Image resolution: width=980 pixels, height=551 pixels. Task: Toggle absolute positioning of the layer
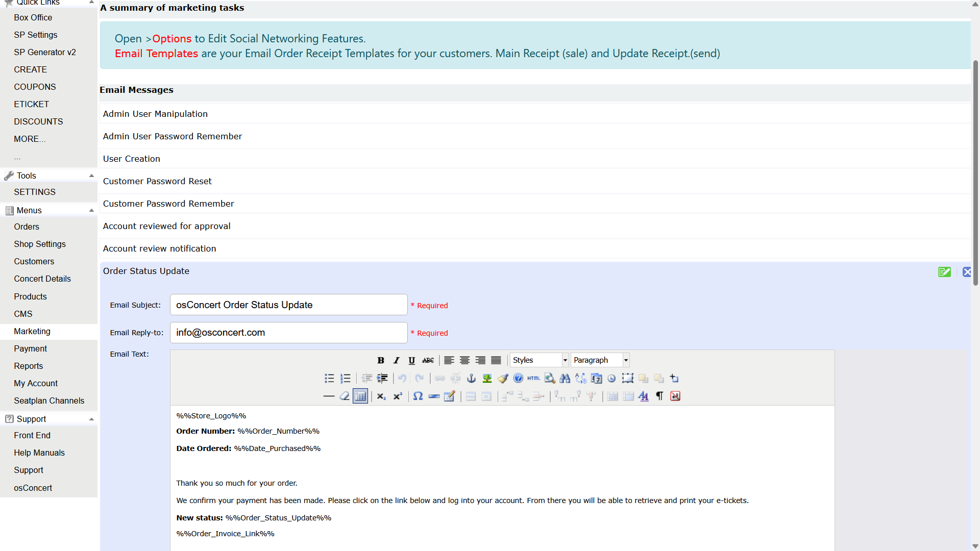tap(675, 379)
